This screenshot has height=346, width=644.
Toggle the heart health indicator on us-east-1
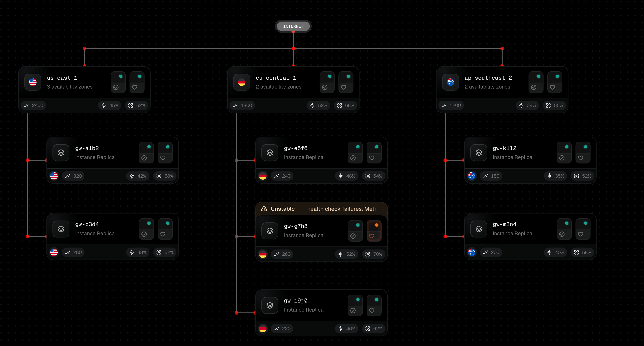(x=135, y=87)
